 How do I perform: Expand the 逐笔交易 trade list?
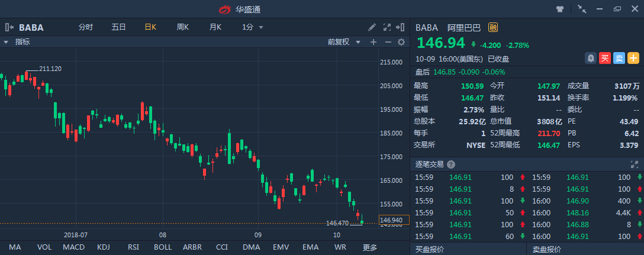634,164
